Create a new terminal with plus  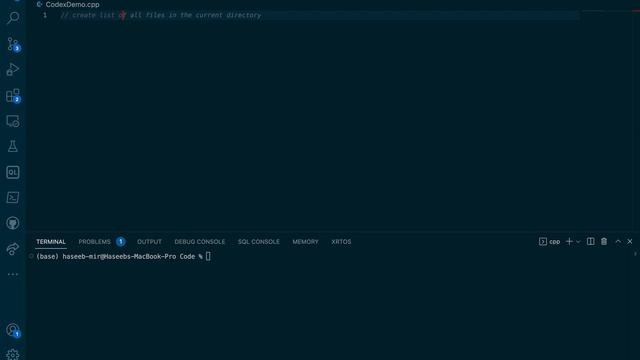(x=569, y=242)
